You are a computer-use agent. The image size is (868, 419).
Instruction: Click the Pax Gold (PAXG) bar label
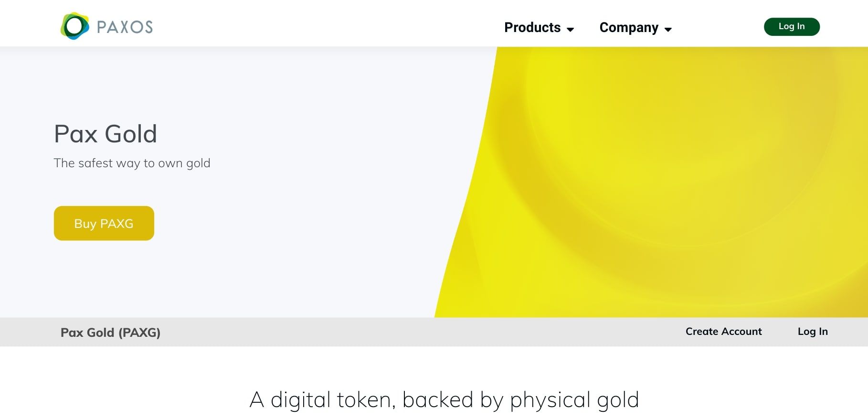click(x=110, y=333)
